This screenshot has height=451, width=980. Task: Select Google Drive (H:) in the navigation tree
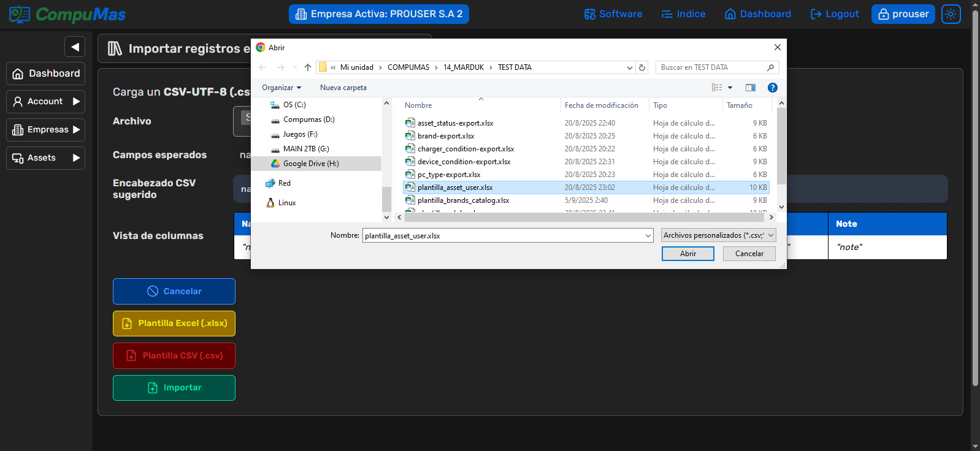point(310,164)
